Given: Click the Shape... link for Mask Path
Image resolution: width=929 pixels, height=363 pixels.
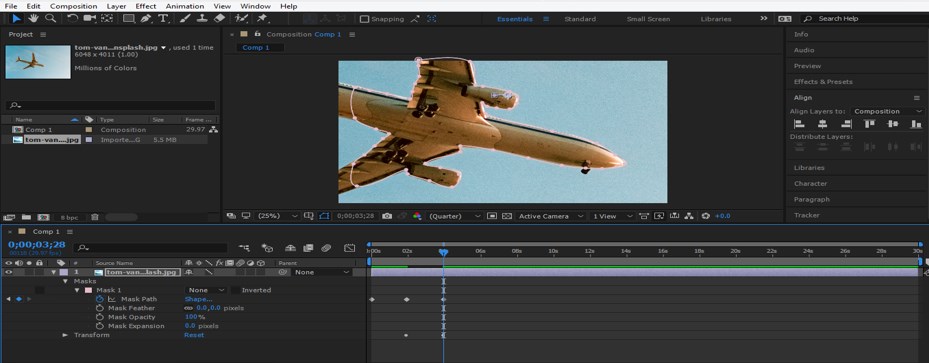Looking at the screenshot, I should coord(198,299).
